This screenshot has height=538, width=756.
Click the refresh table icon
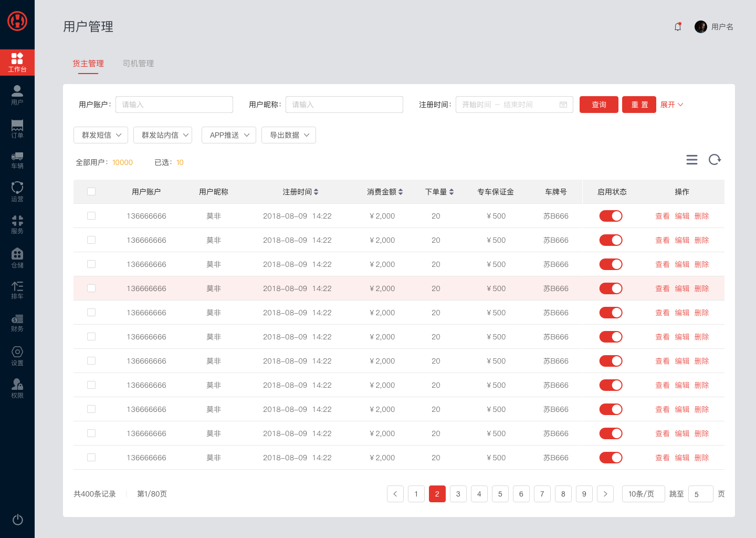click(x=715, y=160)
